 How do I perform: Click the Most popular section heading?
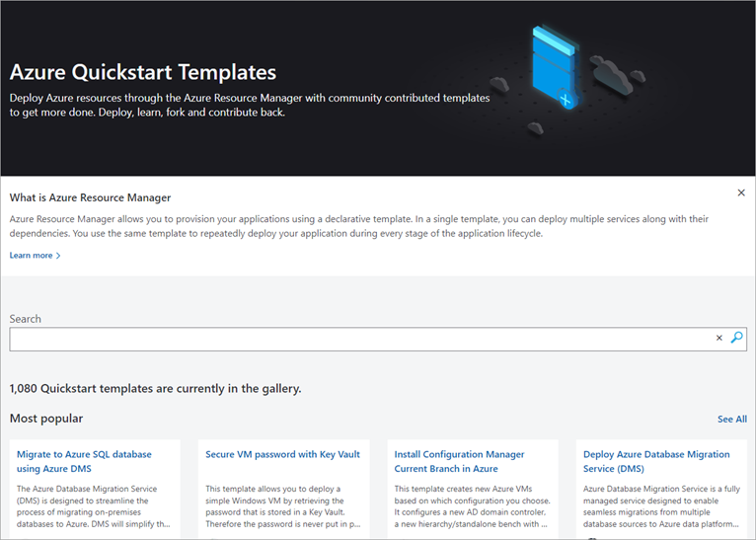[x=46, y=419]
